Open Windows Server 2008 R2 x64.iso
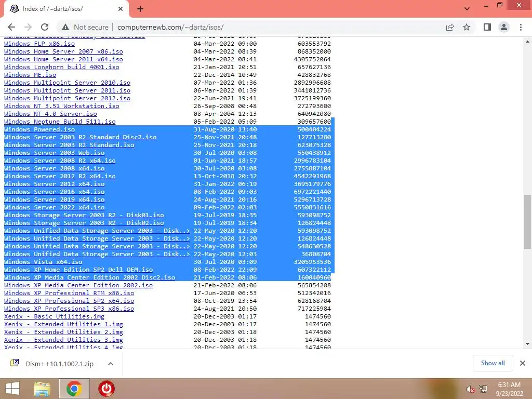The height and width of the screenshot is (399, 532). click(x=60, y=161)
